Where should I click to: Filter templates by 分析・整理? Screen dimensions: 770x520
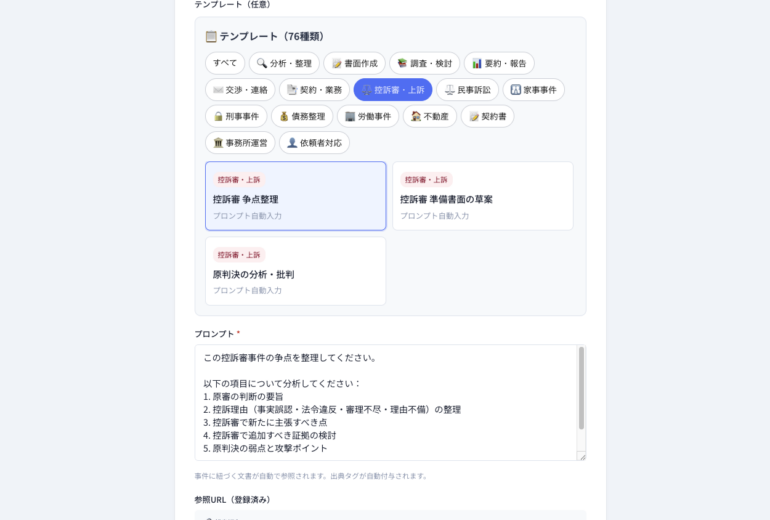click(284, 63)
